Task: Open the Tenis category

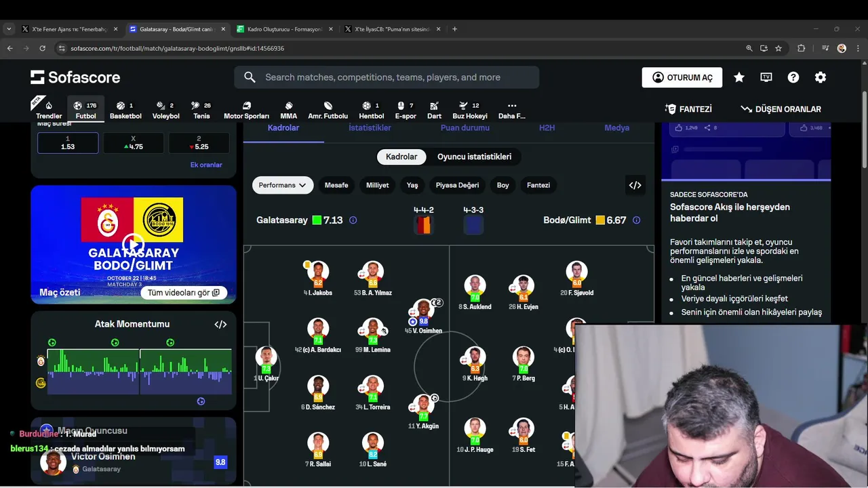Action: 201,110
